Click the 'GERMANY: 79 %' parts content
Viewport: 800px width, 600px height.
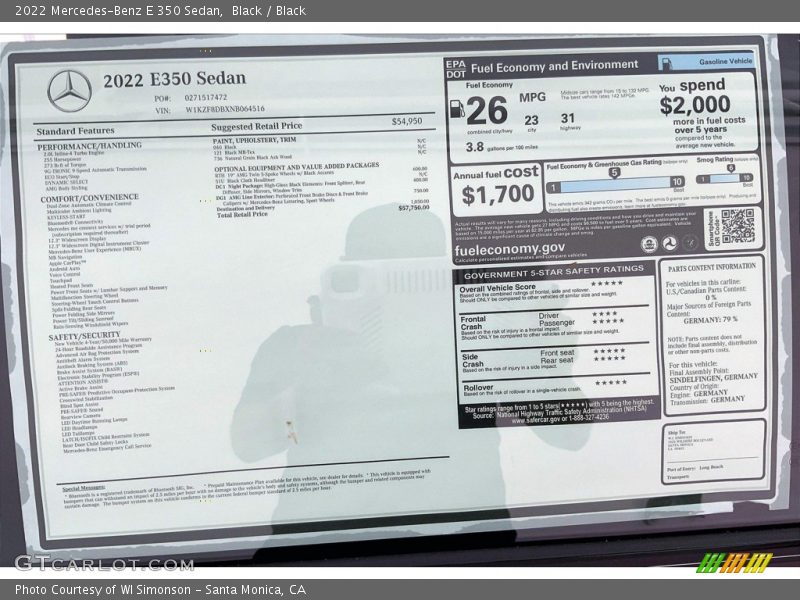coord(710,320)
